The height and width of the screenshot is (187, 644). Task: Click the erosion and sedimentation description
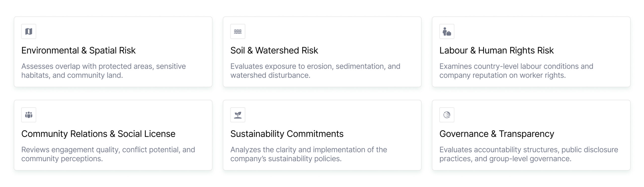coord(315,71)
